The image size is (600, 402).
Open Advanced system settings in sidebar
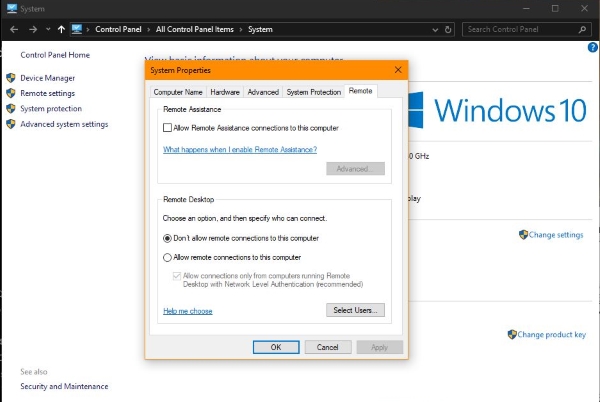[x=64, y=124]
